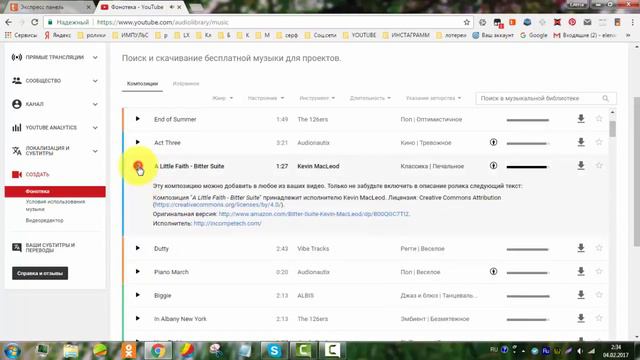Screen dimensions: 640x360
Task: Open Фонотека sidebar item
Action: pyautogui.click(x=55, y=191)
